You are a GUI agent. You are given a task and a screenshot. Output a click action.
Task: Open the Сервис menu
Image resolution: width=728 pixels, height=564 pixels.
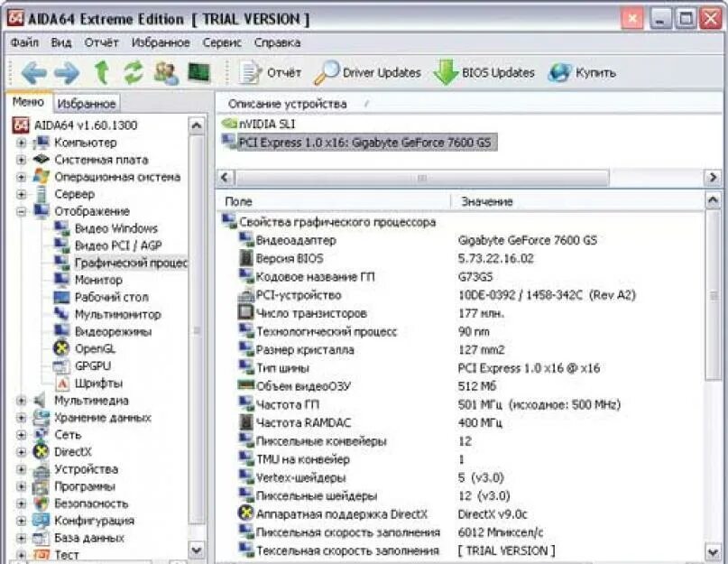pos(222,42)
